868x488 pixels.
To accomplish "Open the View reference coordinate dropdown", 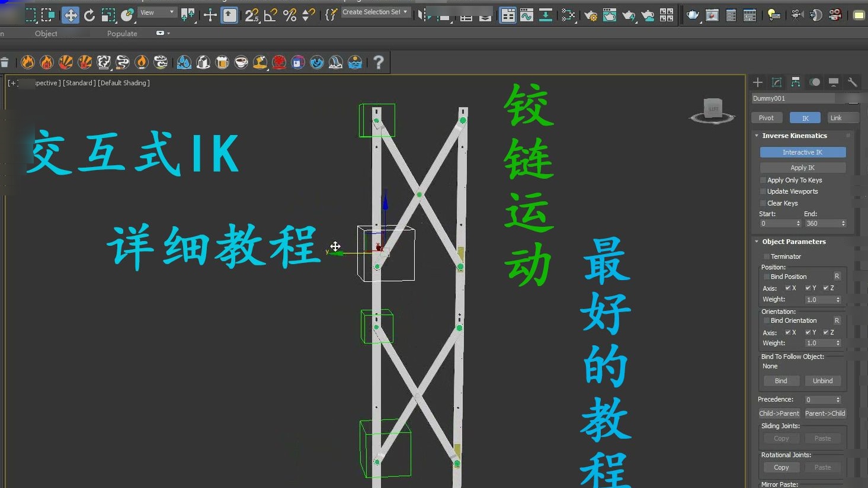I will [x=157, y=12].
